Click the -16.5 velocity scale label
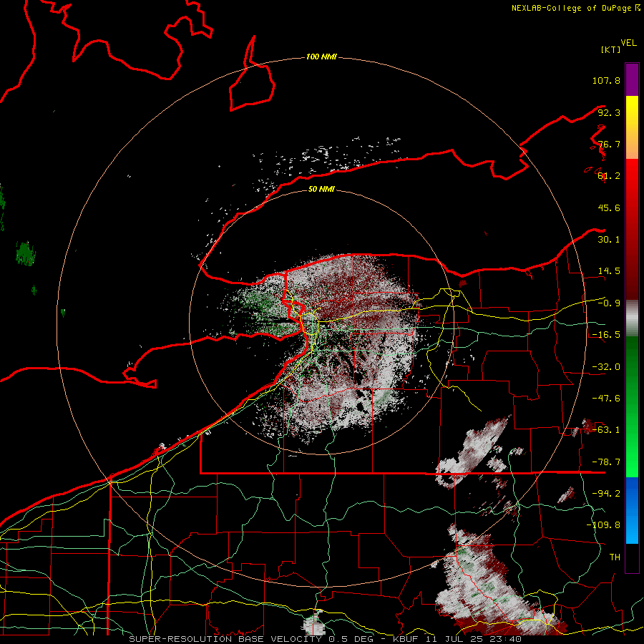Viewport: 644px width, 644px height. point(606,335)
